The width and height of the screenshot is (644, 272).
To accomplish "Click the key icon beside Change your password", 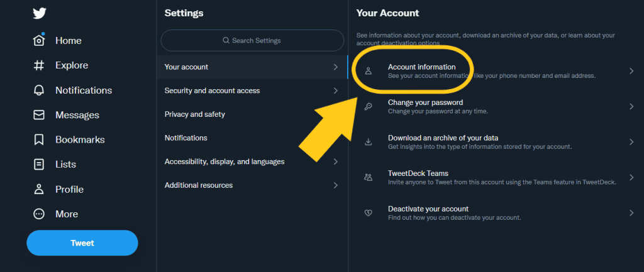I will point(369,107).
